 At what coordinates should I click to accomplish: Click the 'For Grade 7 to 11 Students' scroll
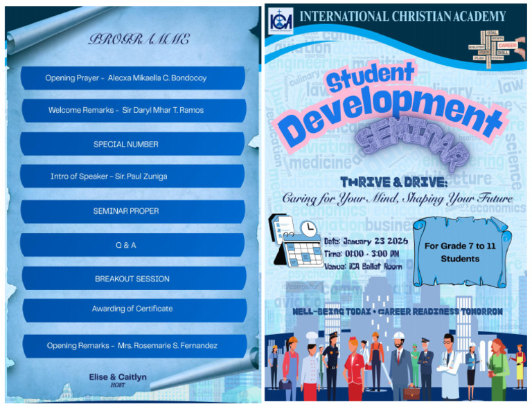(461, 253)
